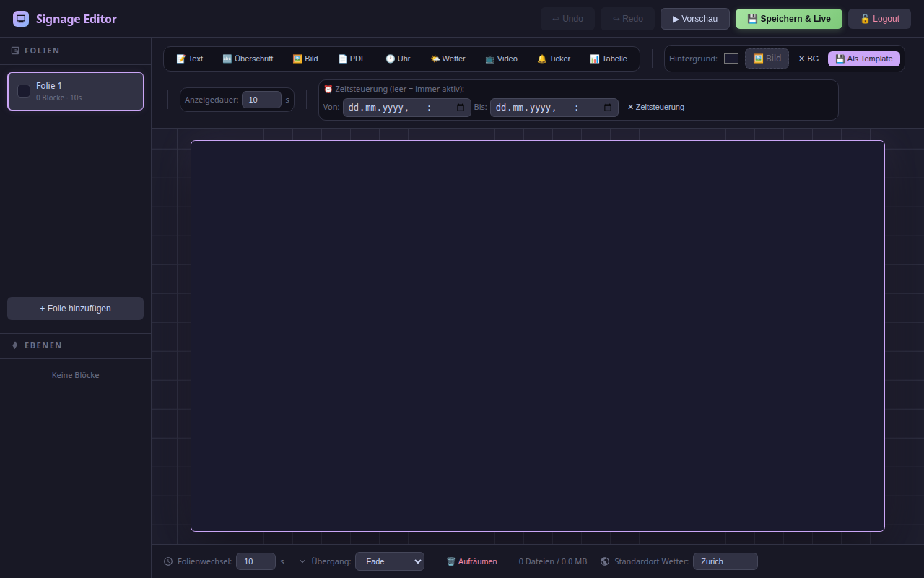Add an Uhr clock block
924x578 pixels.
398,59
